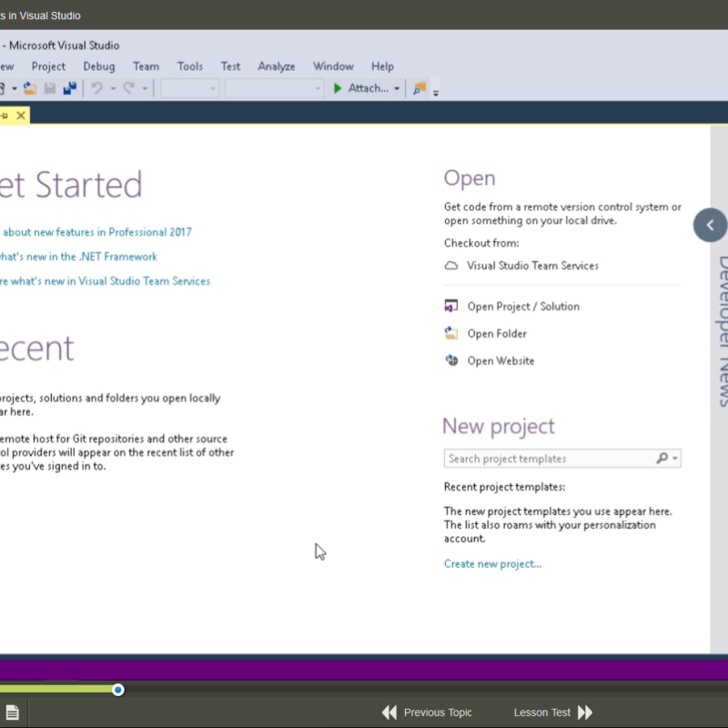Open the Attach button dropdown arrow
The width and height of the screenshot is (728, 728).
point(397,88)
